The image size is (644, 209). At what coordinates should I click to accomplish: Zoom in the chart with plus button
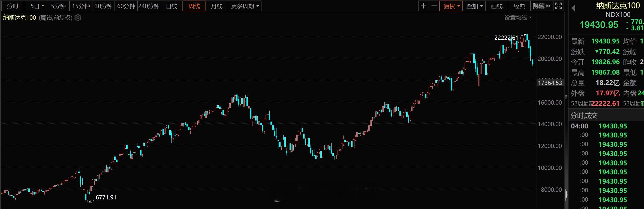[x=423, y=6]
